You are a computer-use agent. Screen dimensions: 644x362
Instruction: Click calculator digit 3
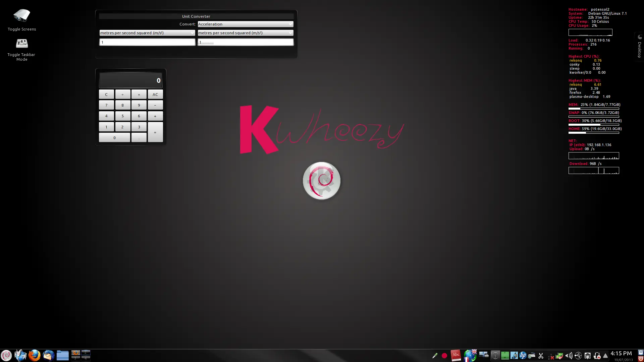[139, 127]
